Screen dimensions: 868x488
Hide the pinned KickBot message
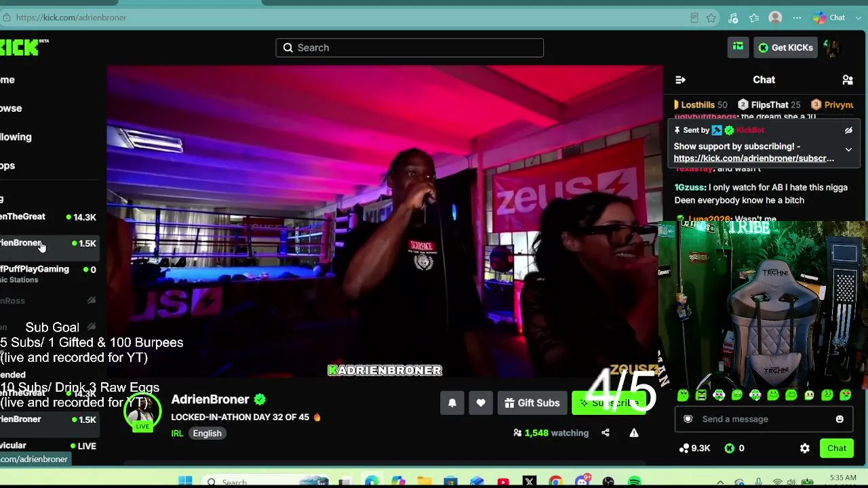coord(848,130)
